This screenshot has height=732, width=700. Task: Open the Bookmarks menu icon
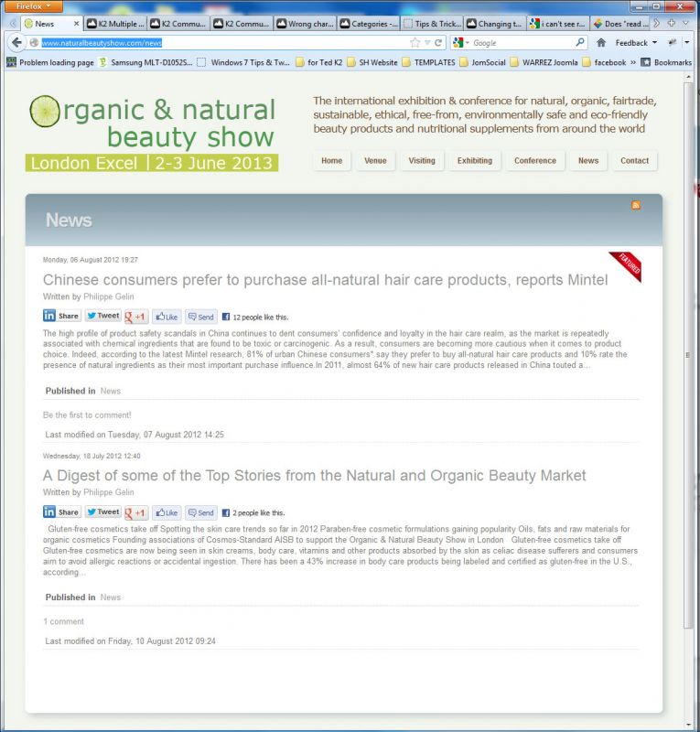coord(645,62)
